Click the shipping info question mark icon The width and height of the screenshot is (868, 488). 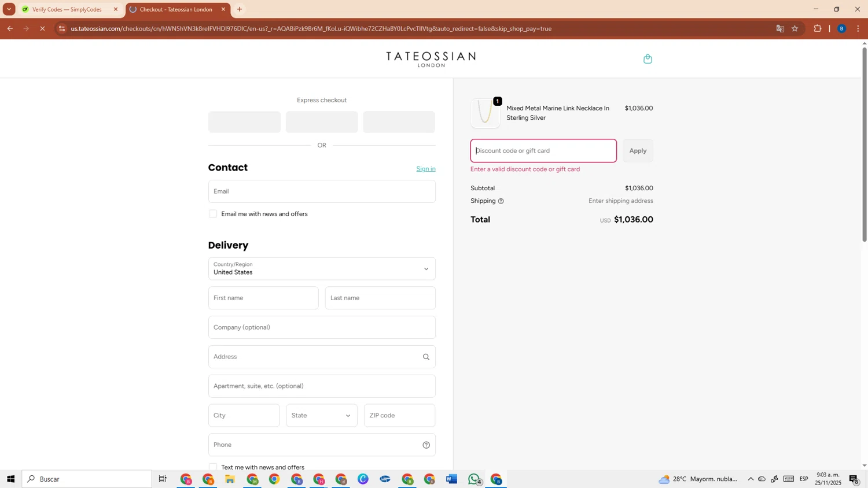click(501, 201)
